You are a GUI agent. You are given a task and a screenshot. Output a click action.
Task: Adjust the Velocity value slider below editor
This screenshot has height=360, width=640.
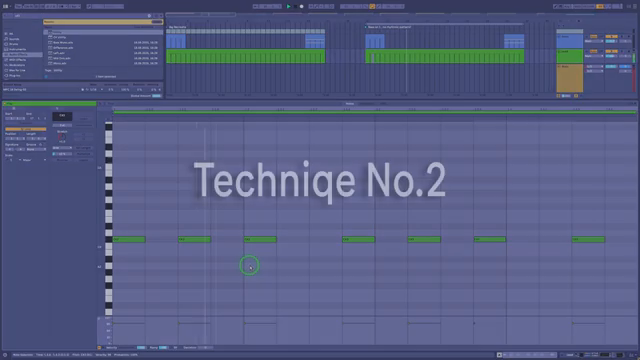pos(141,348)
